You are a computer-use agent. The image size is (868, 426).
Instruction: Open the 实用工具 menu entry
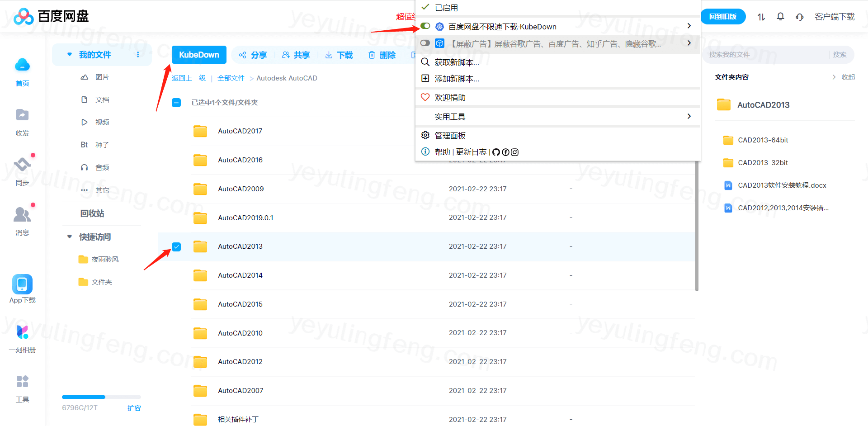[558, 117]
